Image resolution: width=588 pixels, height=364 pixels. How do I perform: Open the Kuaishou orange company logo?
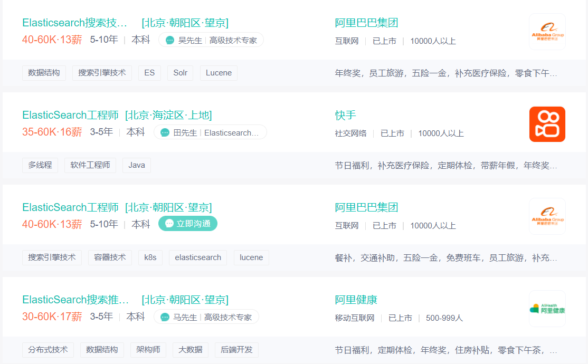[x=547, y=124]
